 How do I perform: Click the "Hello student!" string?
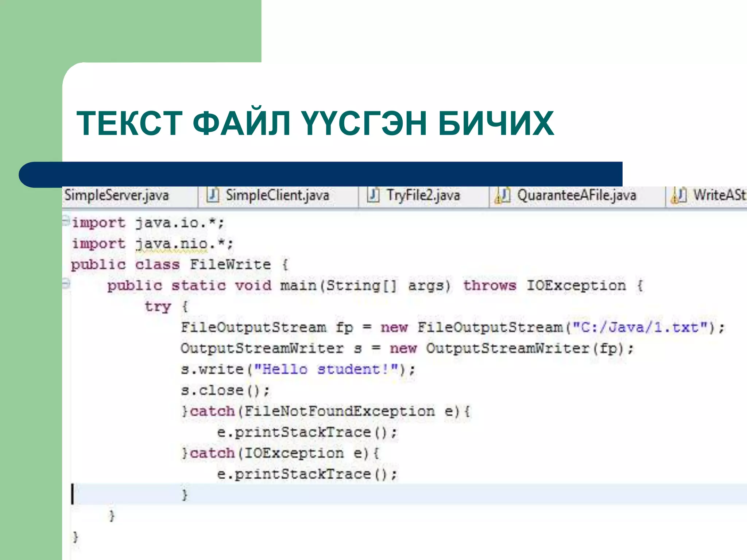pos(325,369)
